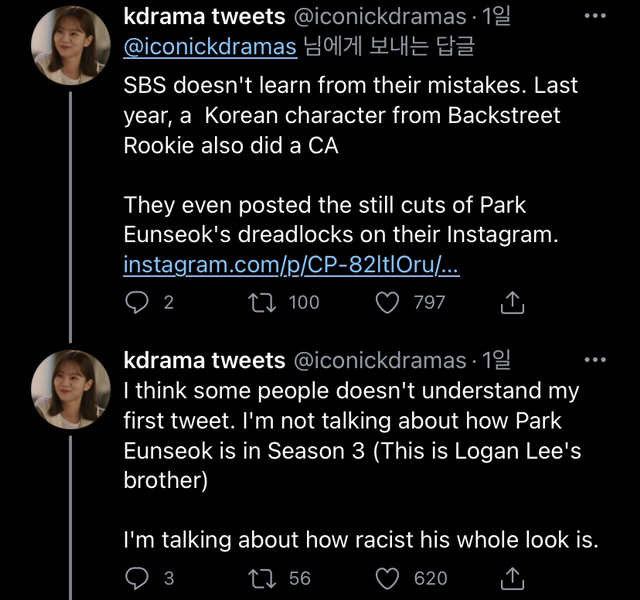This screenshot has width=640, height=600.
Task: Open the instagram.com/p/CP-82ItlOru link
Action: (291, 267)
